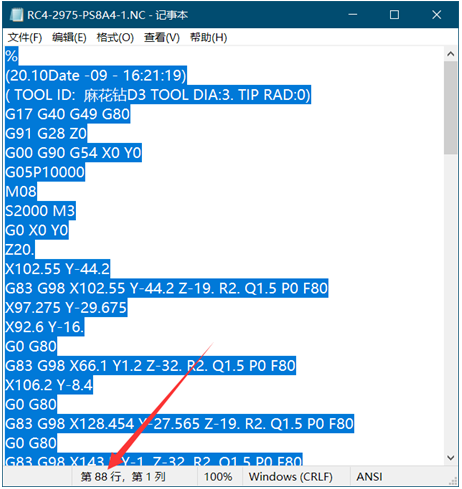This screenshot has height=489, width=462.
Task: Click the S2000 M3 line in text
Action: click(x=40, y=211)
